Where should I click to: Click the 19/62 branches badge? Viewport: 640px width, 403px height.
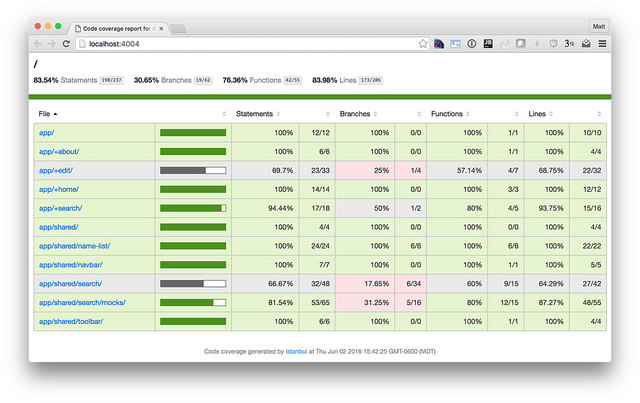pos(203,80)
